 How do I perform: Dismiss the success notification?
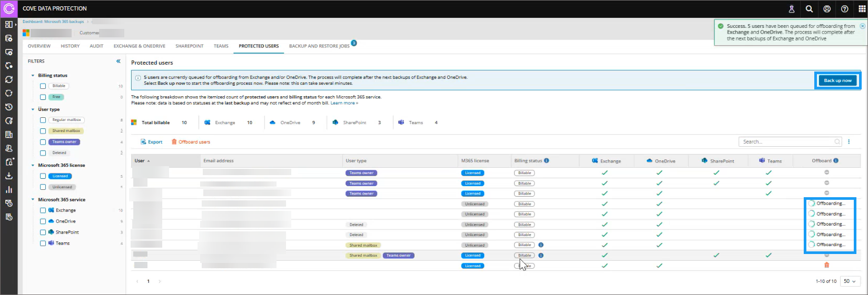pos(862,26)
